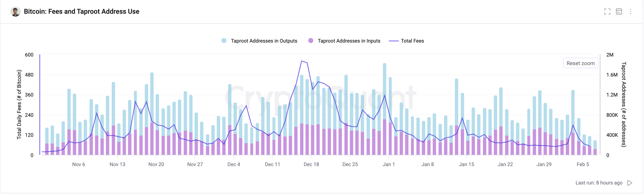
Task: Click the author avatar picture
Action: 16,11
